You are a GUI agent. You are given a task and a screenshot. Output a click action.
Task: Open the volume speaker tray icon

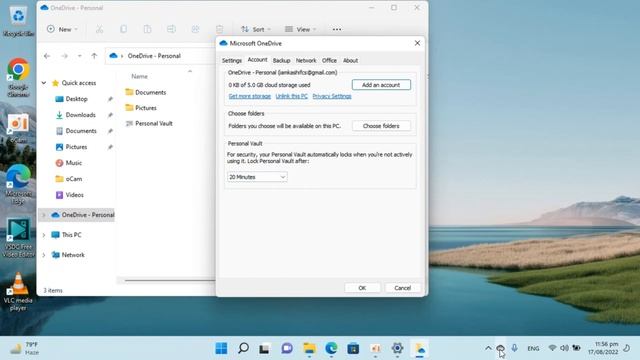click(x=564, y=348)
